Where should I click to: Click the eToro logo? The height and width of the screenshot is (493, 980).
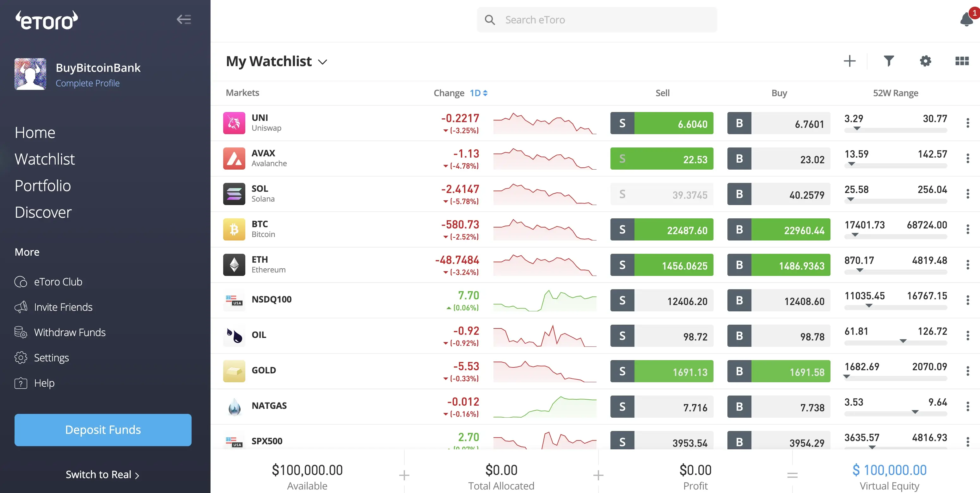(46, 20)
